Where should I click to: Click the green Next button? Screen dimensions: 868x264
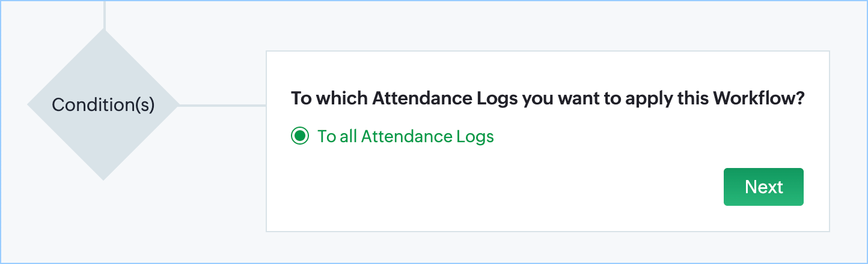(763, 187)
